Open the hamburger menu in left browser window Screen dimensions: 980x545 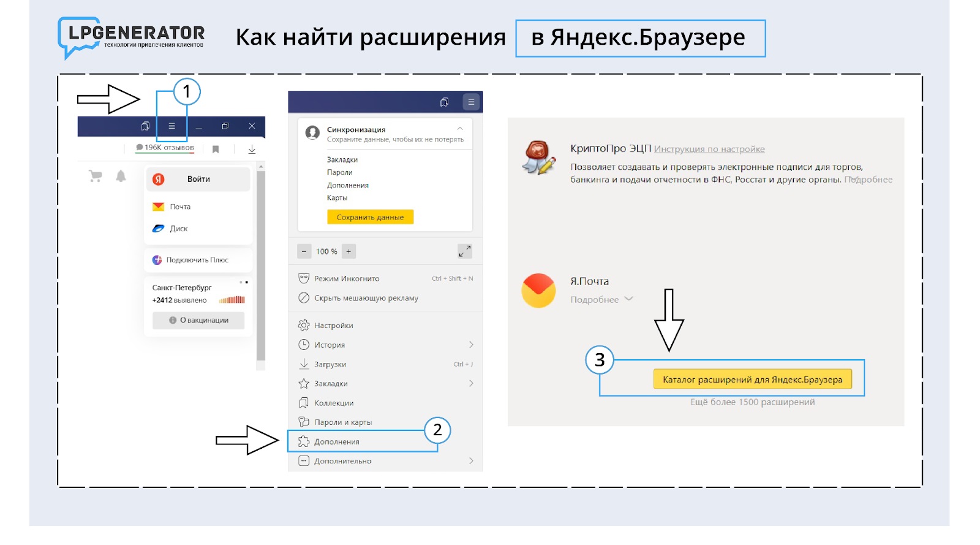pyautogui.click(x=171, y=126)
